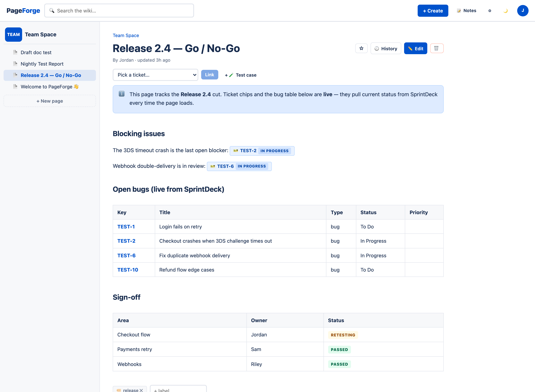Click the Refund flow edge cases cell

(x=240, y=270)
